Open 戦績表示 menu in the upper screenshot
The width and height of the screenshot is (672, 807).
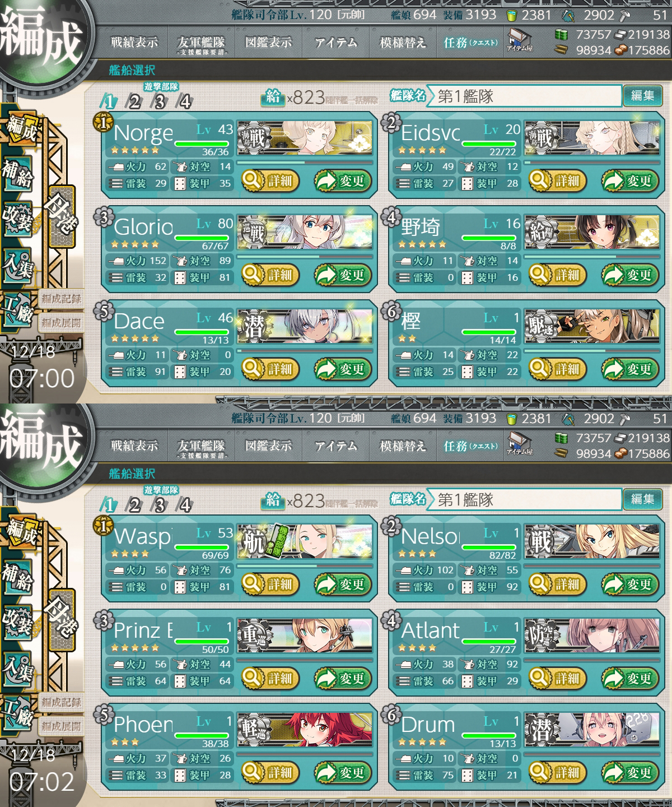coord(134,43)
